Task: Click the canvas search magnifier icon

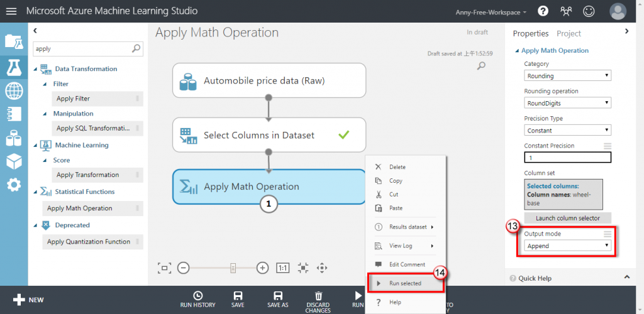Action: tap(481, 65)
